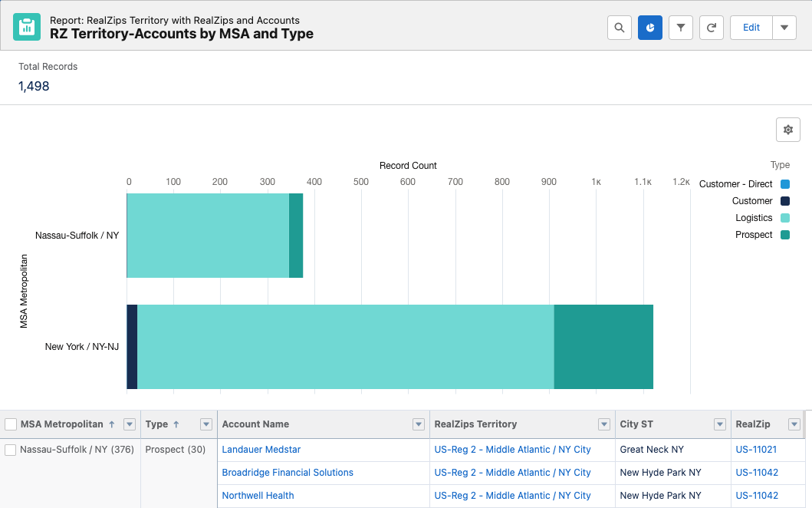Image resolution: width=812 pixels, height=508 pixels.
Task: Sort by MSA Metropolitan column arrow
Action: [112, 424]
